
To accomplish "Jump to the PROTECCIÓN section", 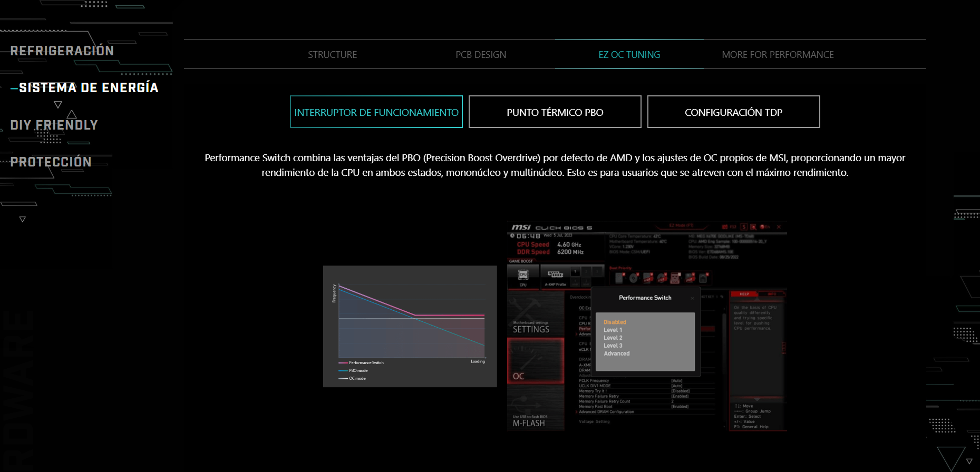I will 51,162.
